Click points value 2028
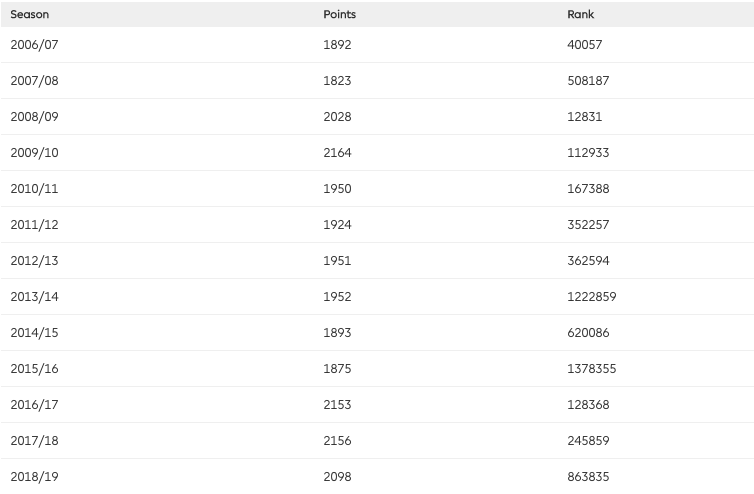This screenshot has width=754, height=494. (x=337, y=116)
